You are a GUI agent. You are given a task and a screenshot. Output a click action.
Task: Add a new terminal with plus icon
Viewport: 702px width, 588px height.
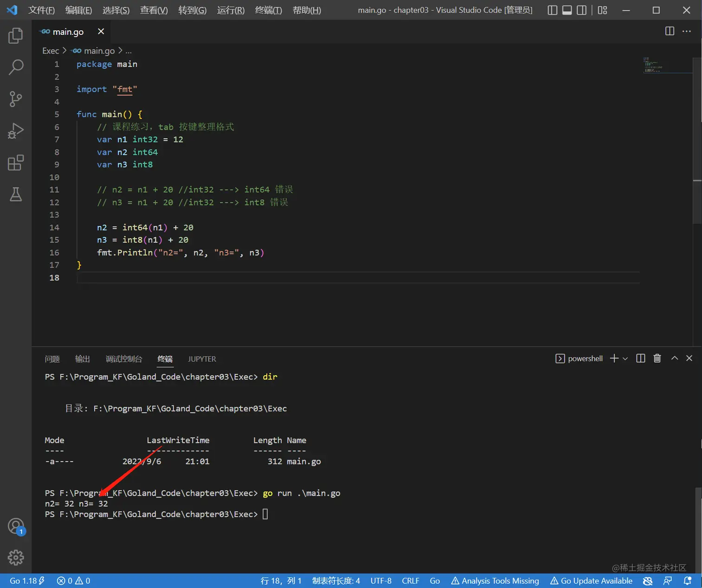click(614, 358)
